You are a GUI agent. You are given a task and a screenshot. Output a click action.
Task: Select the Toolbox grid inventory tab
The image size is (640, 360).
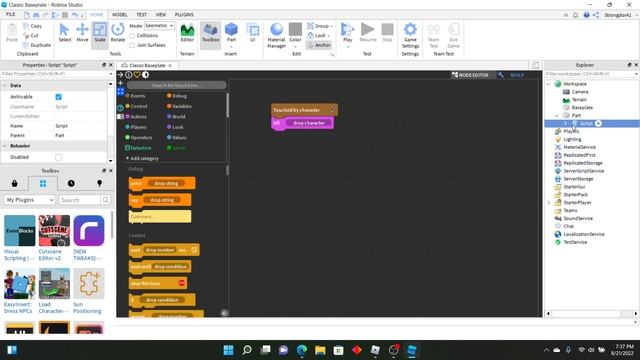(43, 184)
